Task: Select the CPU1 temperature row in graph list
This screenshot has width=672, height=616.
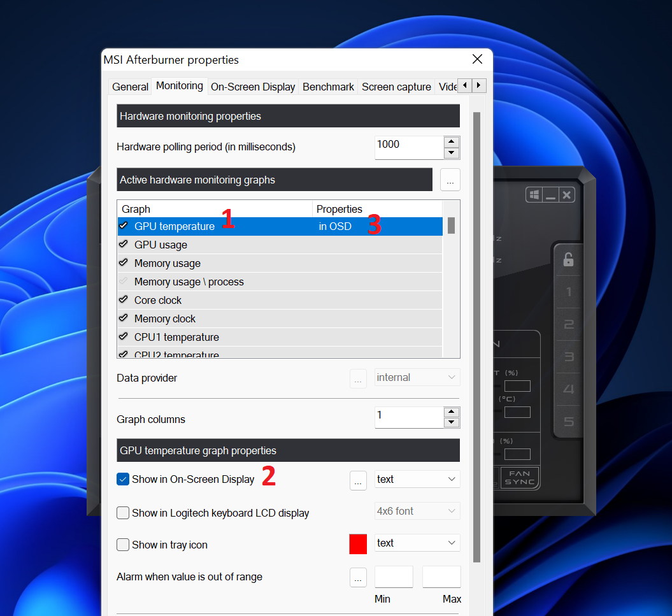Action: 280,337
